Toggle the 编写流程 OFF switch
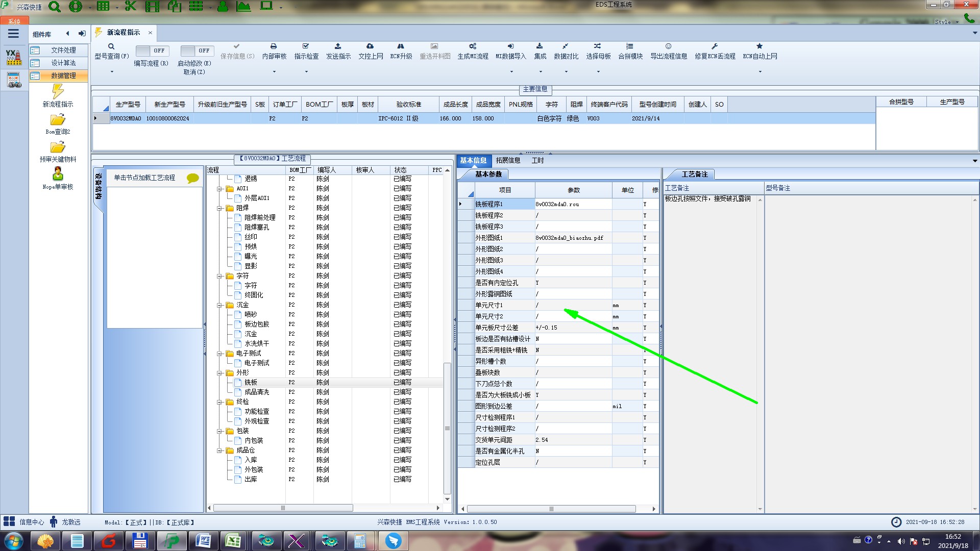The height and width of the screenshot is (551, 980). point(151,51)
